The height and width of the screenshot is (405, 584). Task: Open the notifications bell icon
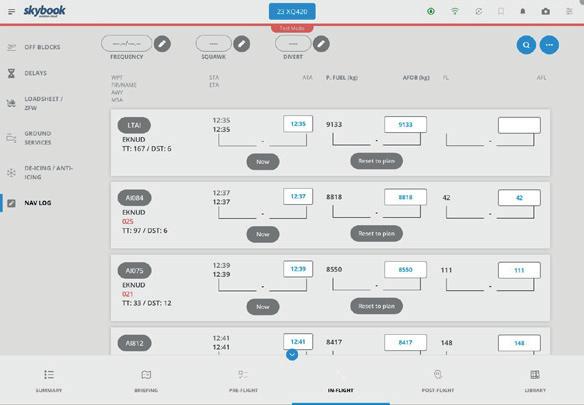pyautogui.click(x=523, y=12)
